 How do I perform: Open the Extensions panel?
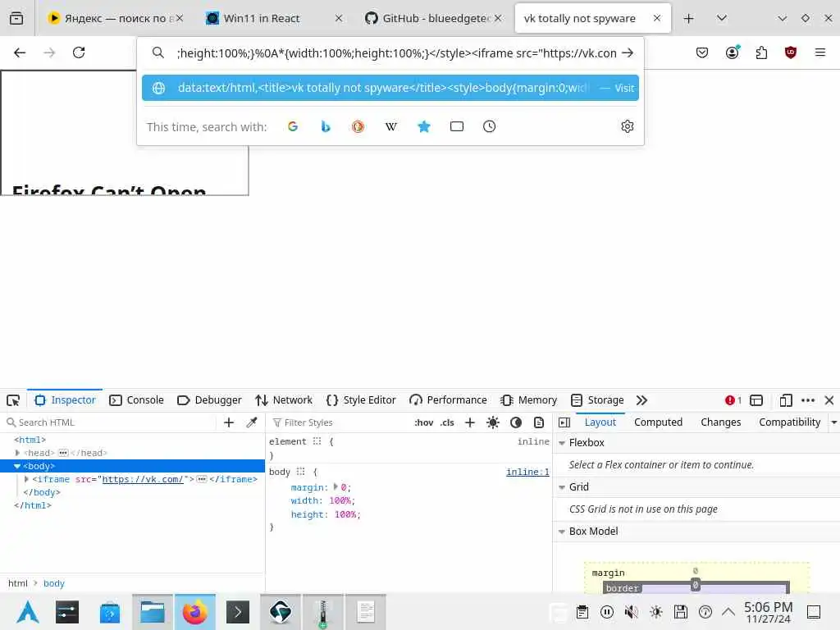pos(761,52)
